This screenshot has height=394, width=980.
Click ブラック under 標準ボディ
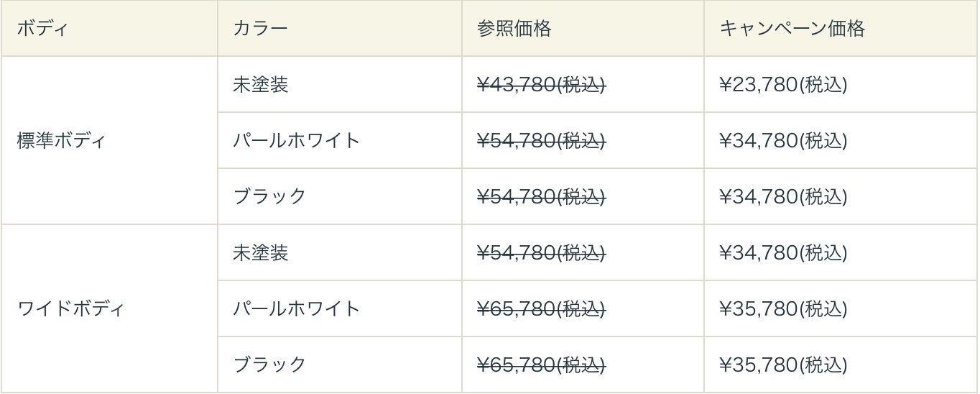pyautogui.click(x=269, y=196)
